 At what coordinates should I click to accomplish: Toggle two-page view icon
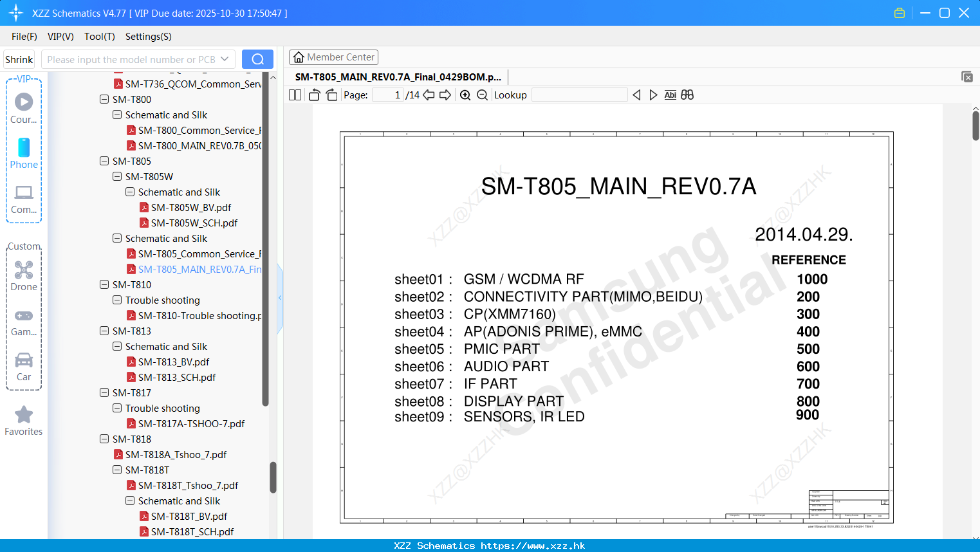tap(295, 95)
